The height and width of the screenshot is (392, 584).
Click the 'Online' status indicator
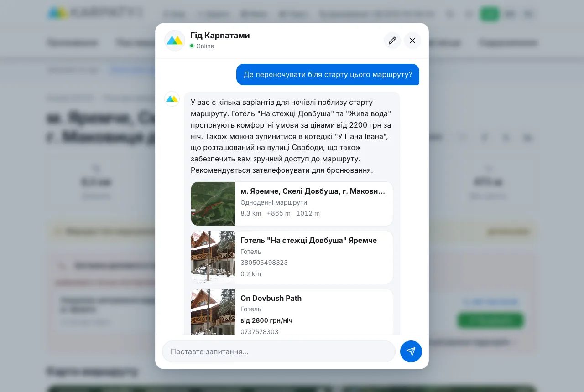pyautogui.click(x=202, y=46)
